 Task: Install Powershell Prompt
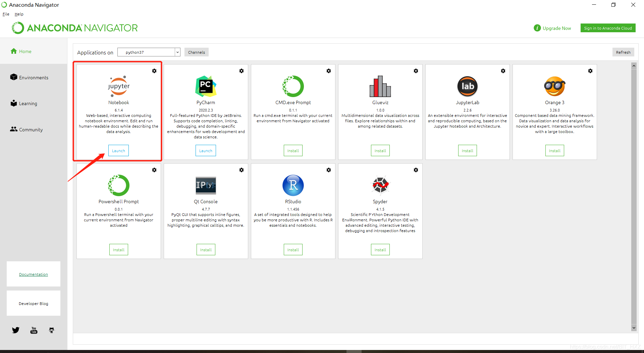pos(119,250)
